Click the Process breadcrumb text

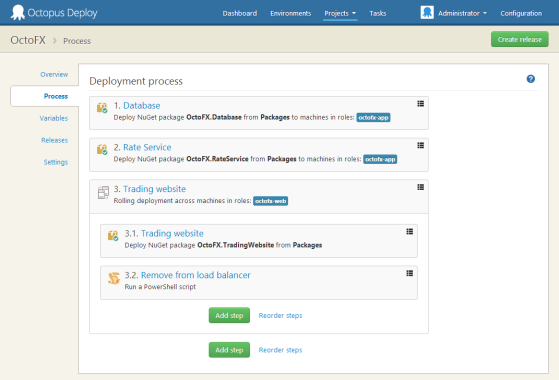coord(77,41)
